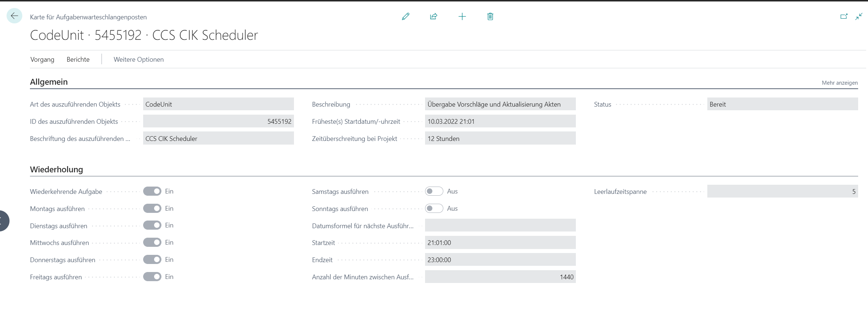This screenshot has width=868, height=314.
Task: Turn on Sonntags ausführen toggle
Action: point(434,208)
